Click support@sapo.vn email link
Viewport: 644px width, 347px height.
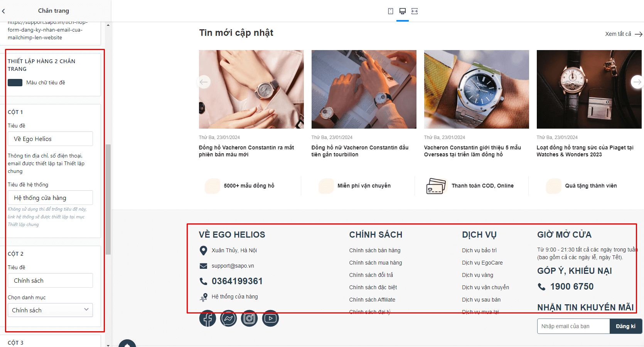pos(233,266)
